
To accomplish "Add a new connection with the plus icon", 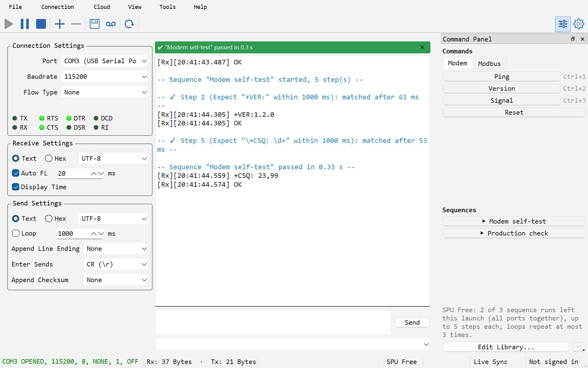I will (x=60, y=24).
